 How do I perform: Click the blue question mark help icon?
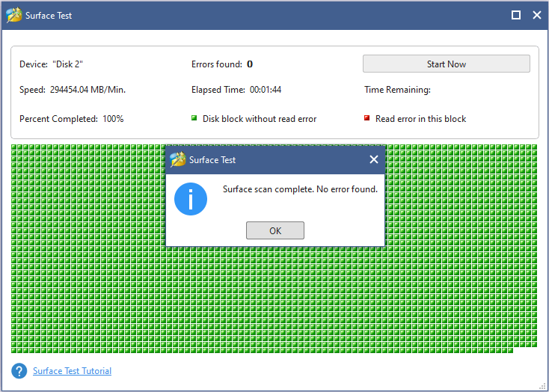pyautogui.click(x=19, y=371)
